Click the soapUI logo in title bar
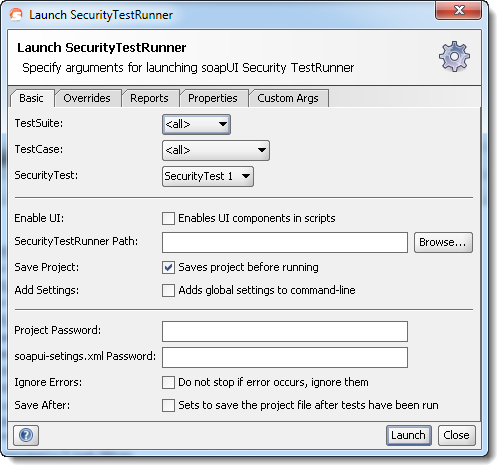 click(16, 15)
